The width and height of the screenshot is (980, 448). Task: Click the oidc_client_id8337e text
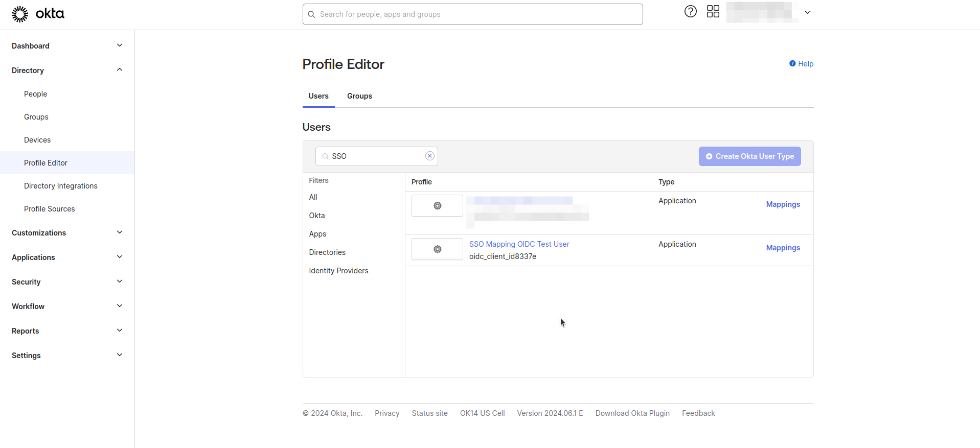tap(503, 256)
